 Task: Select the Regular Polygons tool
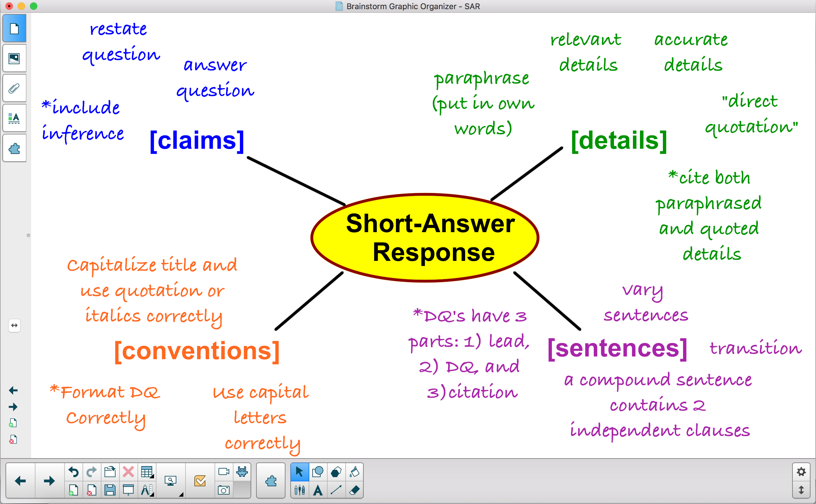coord(336,472)
